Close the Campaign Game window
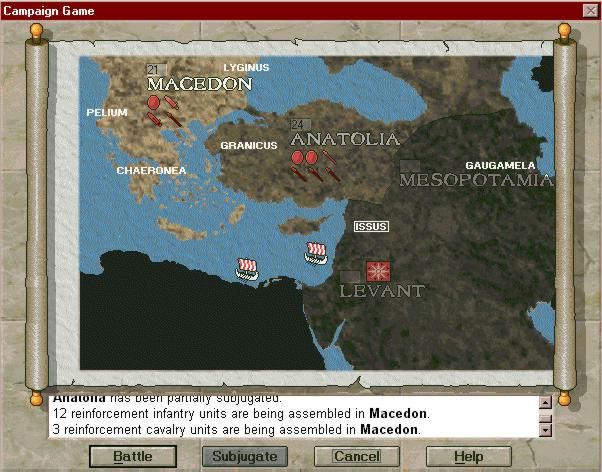The image size is (602, 472). pos(589,9)
